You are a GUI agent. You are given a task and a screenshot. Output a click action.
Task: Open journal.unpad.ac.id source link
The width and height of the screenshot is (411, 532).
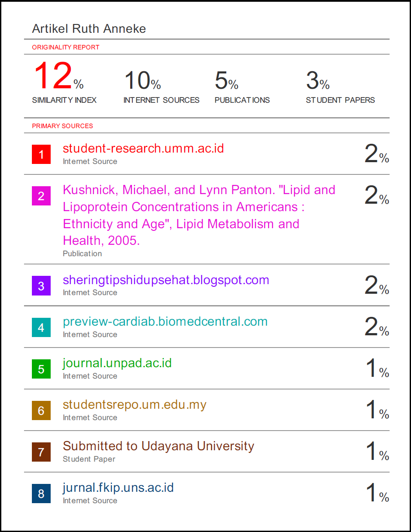coord(117,363)
